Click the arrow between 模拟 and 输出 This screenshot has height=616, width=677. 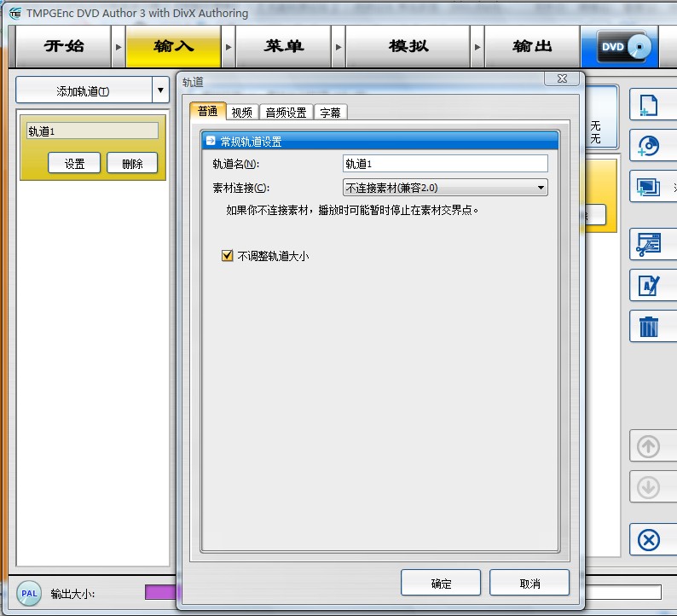click(x=477, y=47)
